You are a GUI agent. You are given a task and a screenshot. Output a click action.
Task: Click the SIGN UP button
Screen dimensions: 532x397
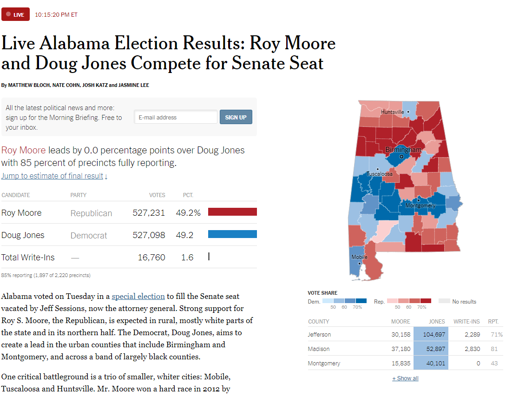coord(236,117)
